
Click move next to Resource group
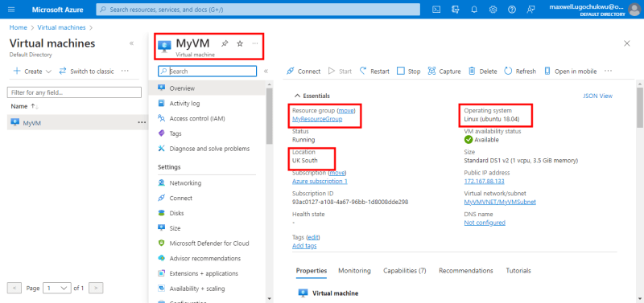pos(346,111)
